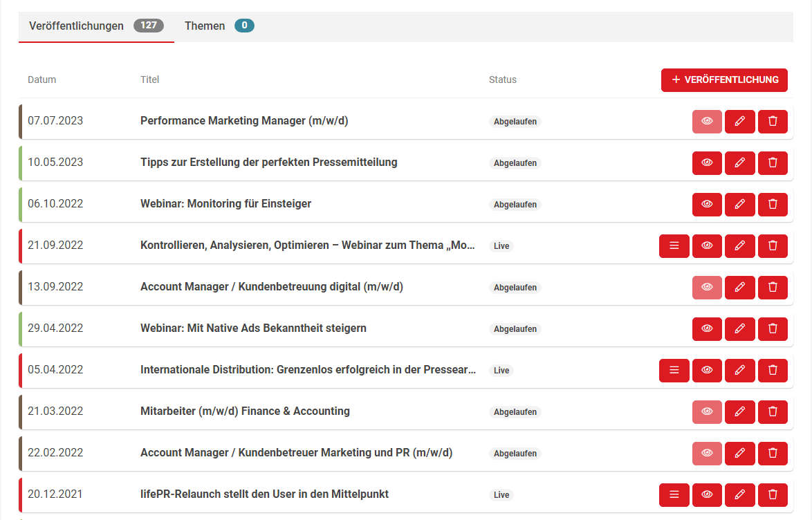Edit the Performance Marketing Manager entry
Screen dimensions: 812x520
pyautogui.click(x=739, y=121)
